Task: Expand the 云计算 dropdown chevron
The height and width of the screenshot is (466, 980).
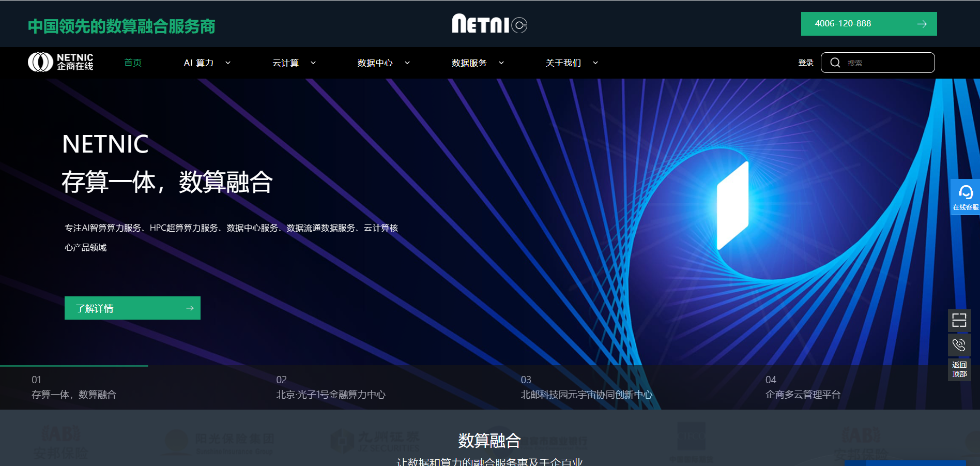Action: 313,63
